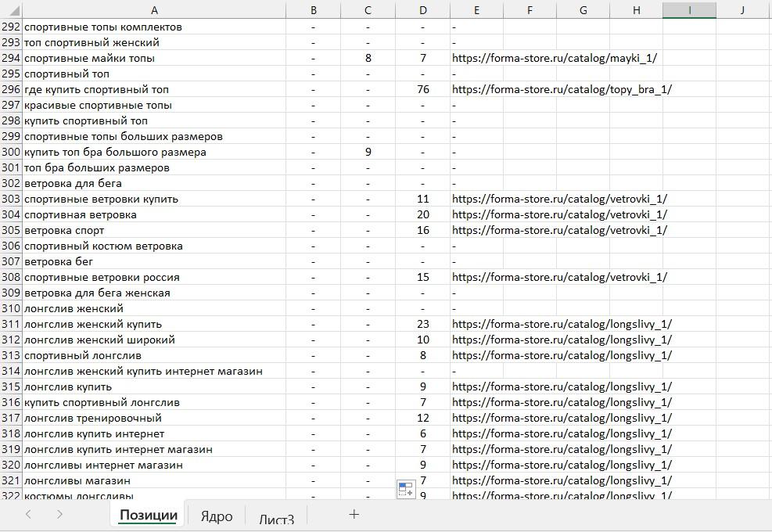Select column D by its header

pos(422,10)
